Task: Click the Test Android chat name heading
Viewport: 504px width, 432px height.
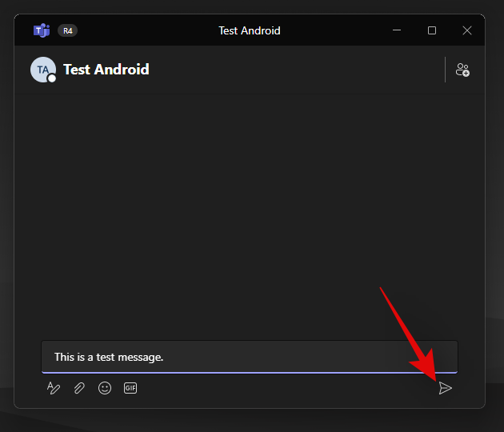Action: [x=106, y=70]
